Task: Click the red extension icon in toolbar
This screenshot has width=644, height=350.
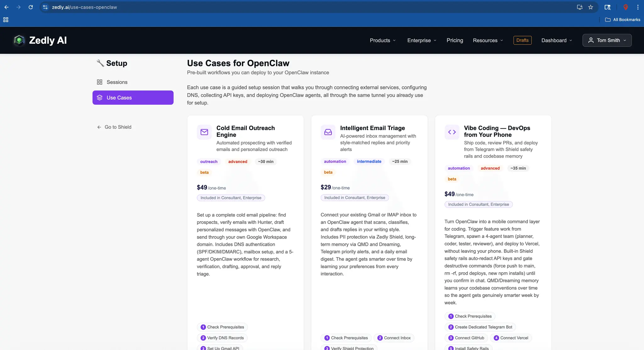Action: coord(625,7)
